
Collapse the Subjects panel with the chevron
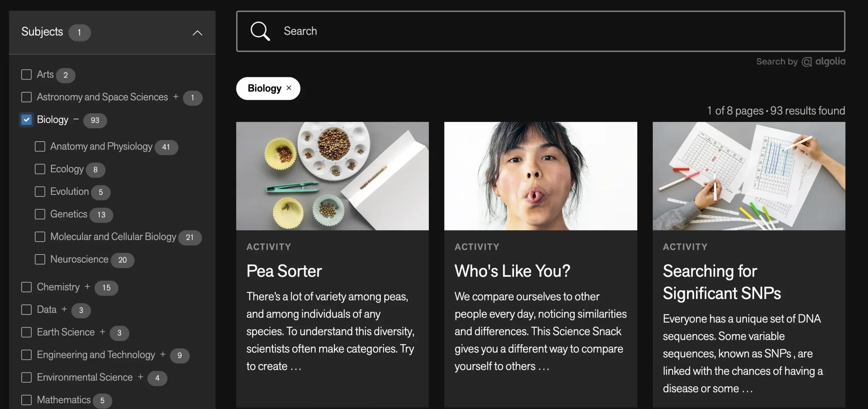[197, 33]
